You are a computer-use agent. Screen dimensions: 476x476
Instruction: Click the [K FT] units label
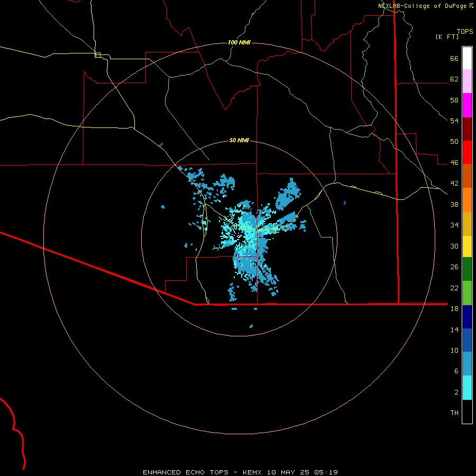(x=447, y=37)
